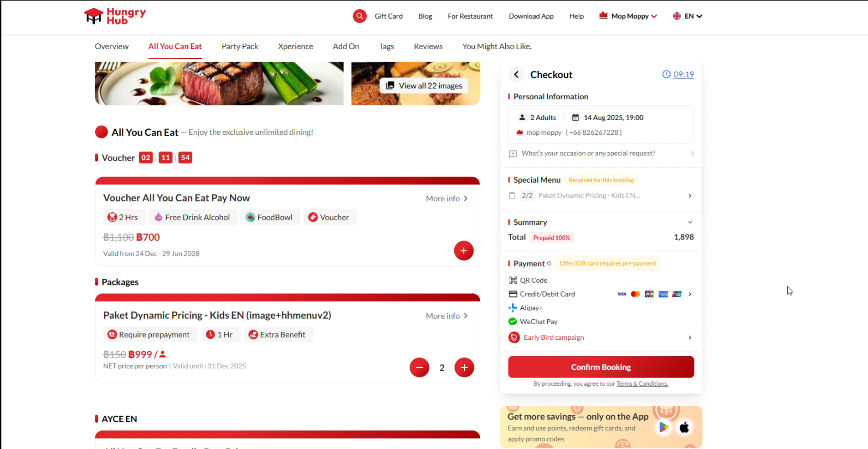Add Voucher All You Can Eat with plus

tap(463, 250)
